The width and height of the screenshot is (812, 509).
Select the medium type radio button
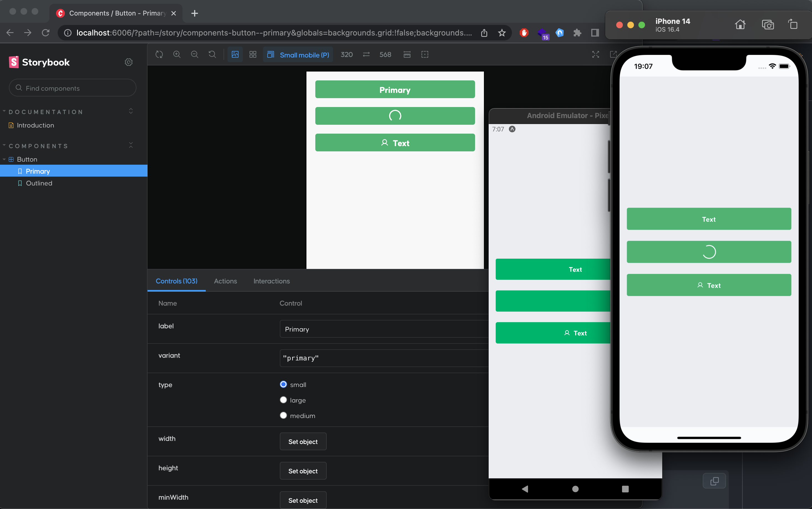pos(283,415)
